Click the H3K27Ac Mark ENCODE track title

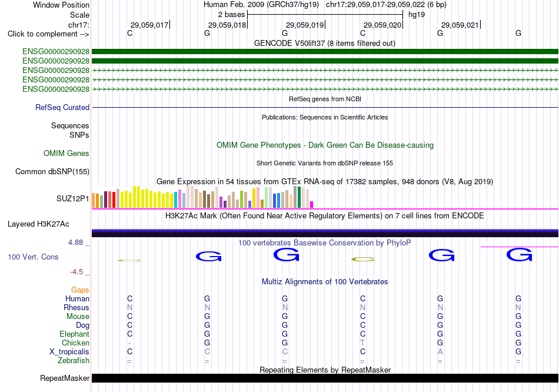[x=324, y=216]
